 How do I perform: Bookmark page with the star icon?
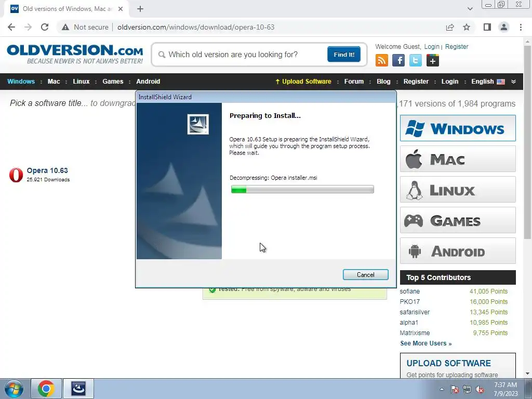467,27
